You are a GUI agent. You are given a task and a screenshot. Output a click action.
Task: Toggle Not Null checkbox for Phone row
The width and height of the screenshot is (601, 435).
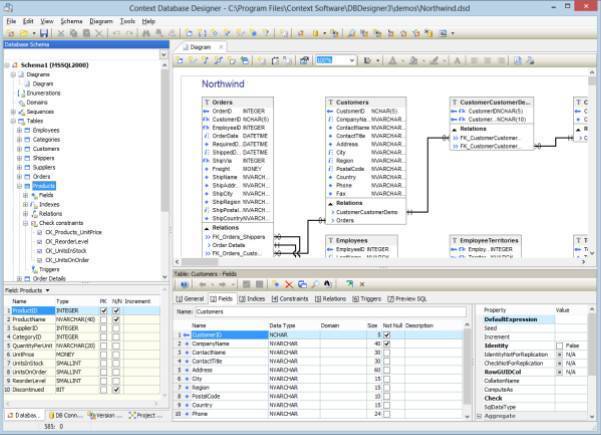[x=387, y=414]
